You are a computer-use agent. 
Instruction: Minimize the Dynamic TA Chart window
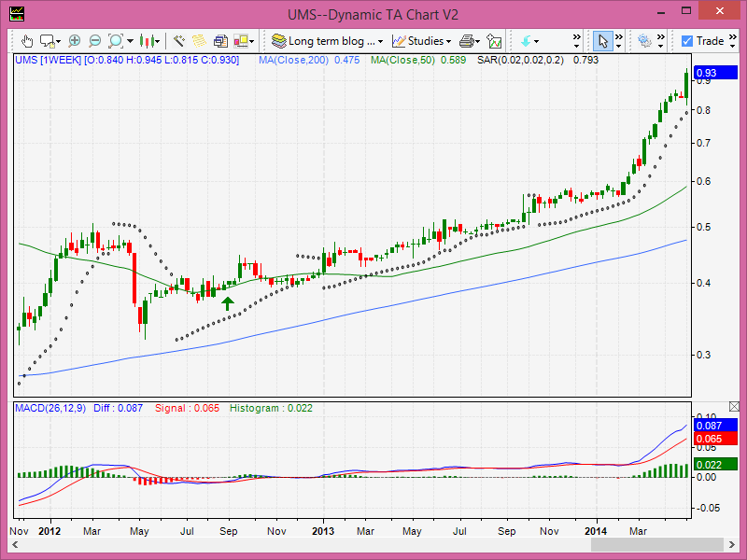click(x=661, y=11)
